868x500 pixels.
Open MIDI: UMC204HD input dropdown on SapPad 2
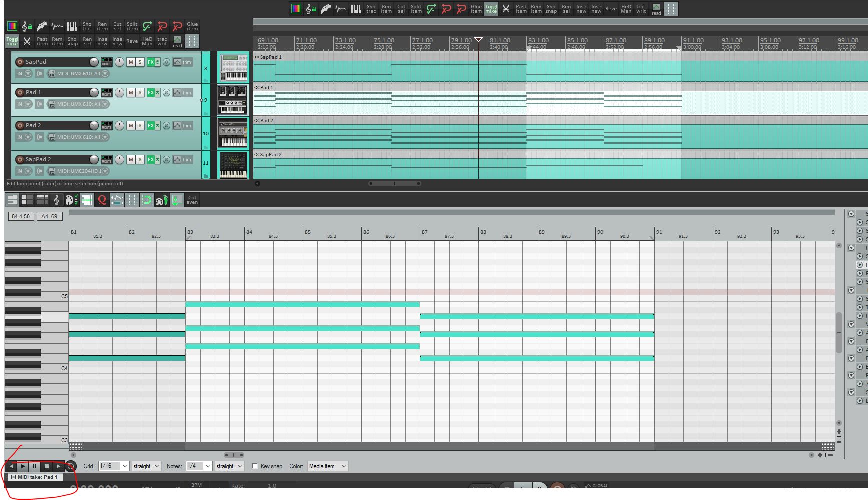point(105,171)
